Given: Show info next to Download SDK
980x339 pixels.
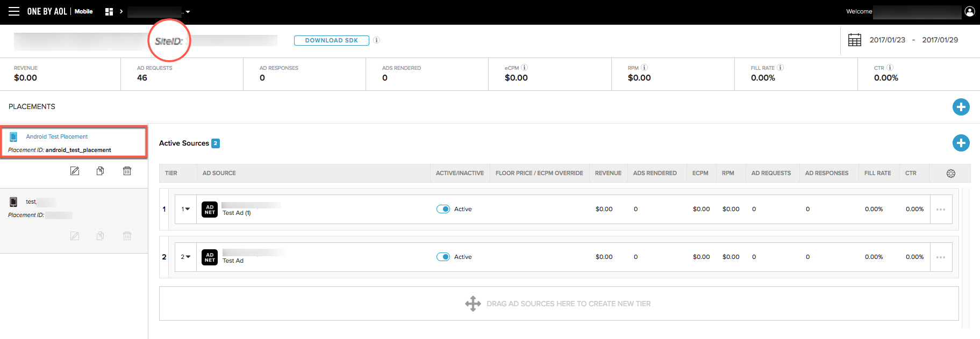Looking at the screenshot, I should pos(377,40).
